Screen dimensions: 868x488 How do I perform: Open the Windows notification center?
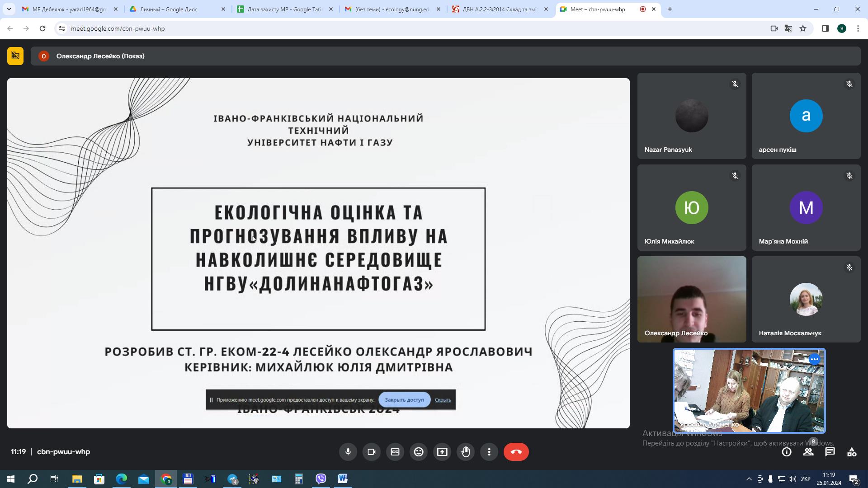point(854,479)
